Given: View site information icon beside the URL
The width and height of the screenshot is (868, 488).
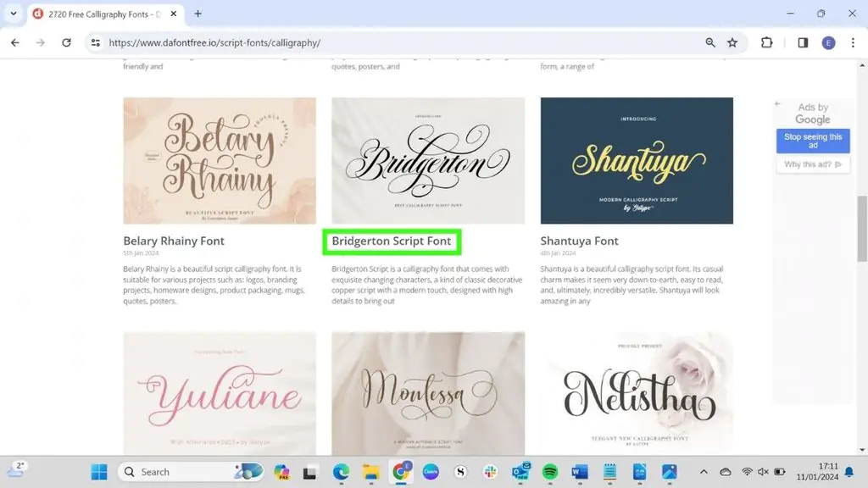Looking at the screenshot, I should 96,42.
